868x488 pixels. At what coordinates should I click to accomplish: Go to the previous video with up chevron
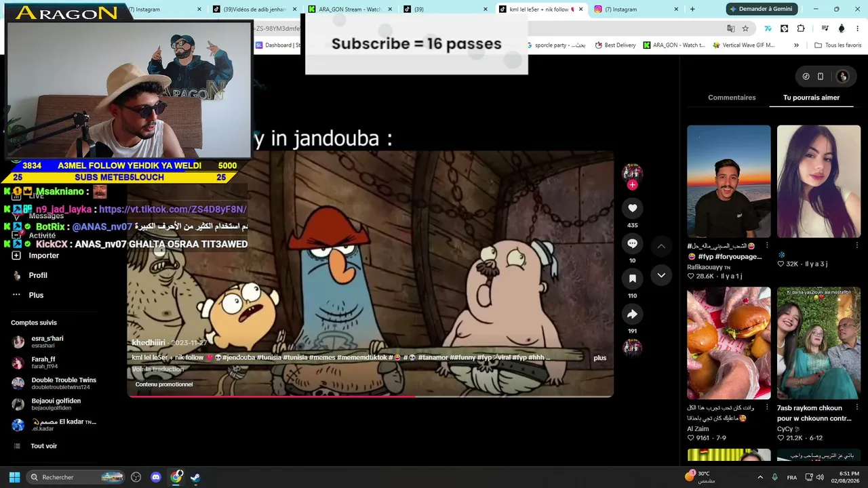click(661, 246)
